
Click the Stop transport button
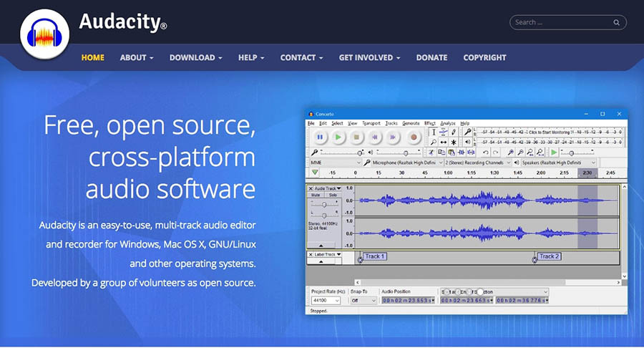pos(356,137)
